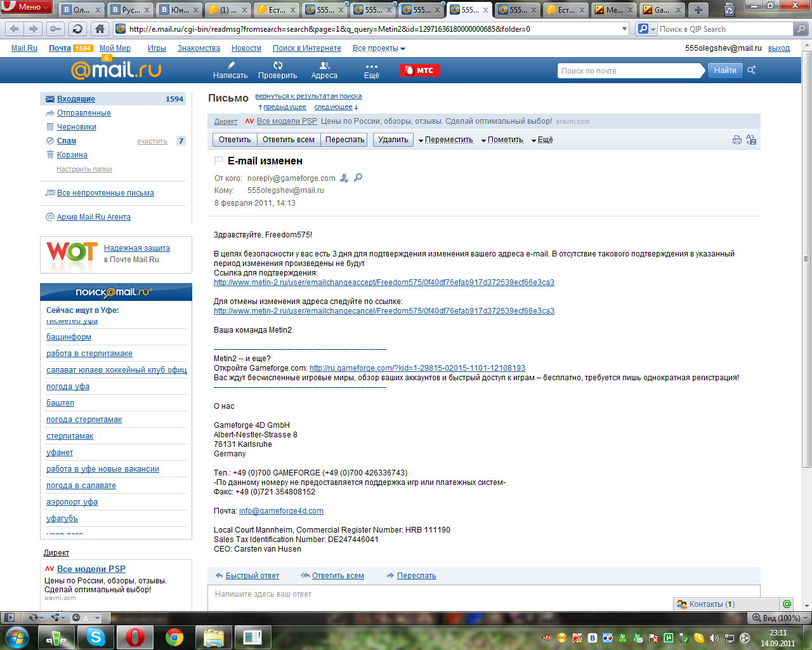
Task: Click the Ответить всем toolbar button
Action: [x=289, y=140]
